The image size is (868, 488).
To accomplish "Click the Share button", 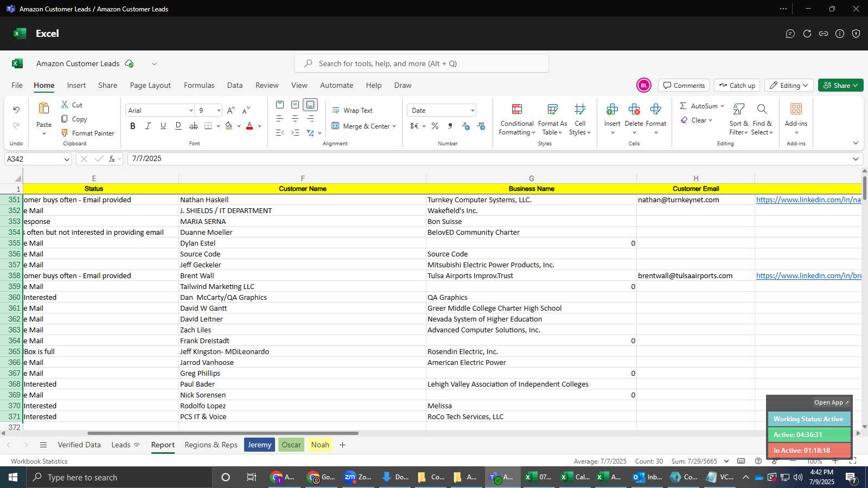I will (x=840, y=85).
